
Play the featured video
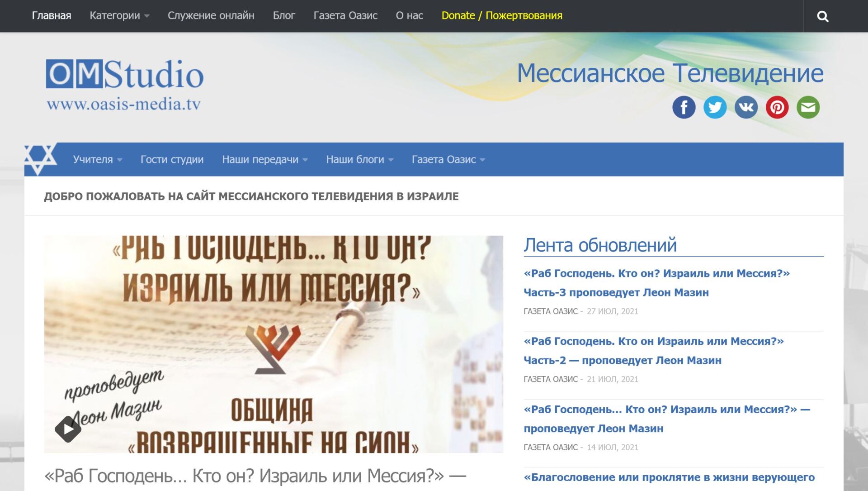68,429
